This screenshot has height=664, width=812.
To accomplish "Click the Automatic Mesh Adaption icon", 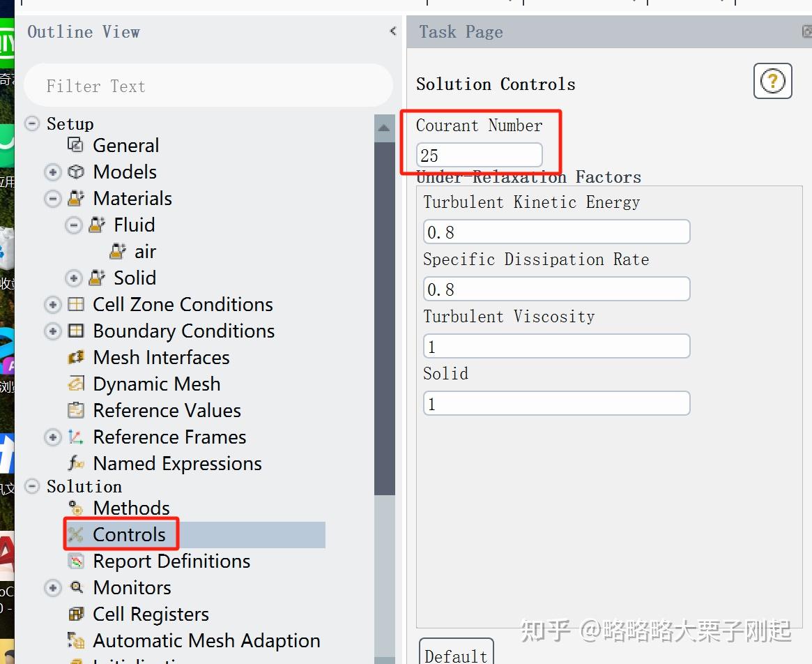I will (x=75, y=640).
